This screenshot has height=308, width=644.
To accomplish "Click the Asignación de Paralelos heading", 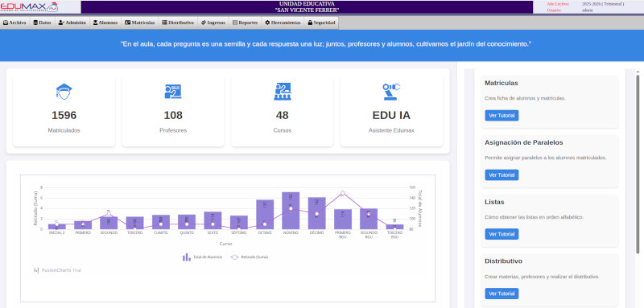I will click(x=524, y=142).
